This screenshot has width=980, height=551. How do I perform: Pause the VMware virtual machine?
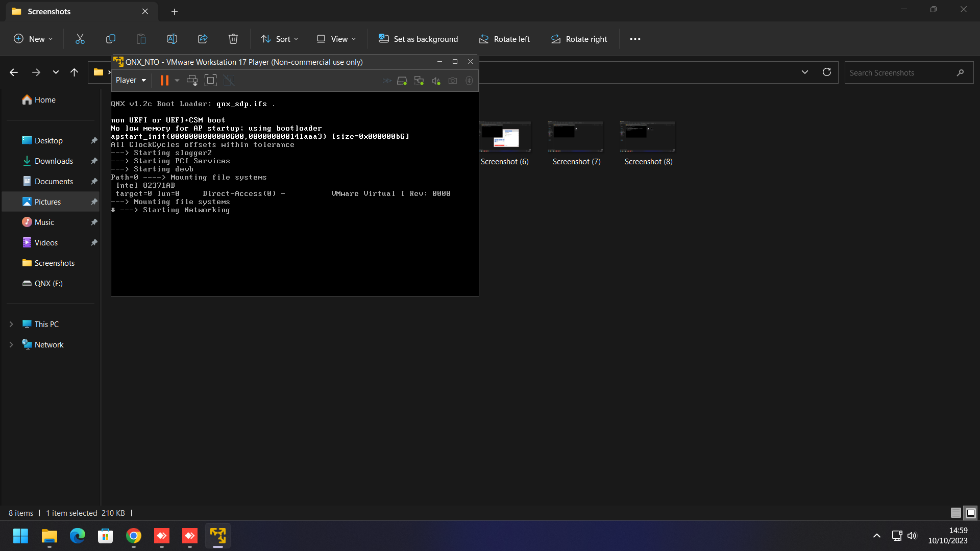pyautogui.click(x=164, y=81)
